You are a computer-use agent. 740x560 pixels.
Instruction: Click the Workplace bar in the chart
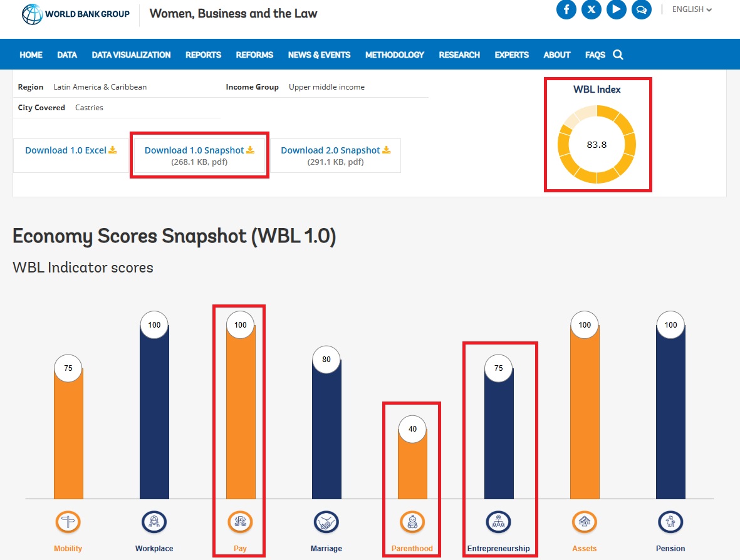pyautogui.click(x=154, y=412)
